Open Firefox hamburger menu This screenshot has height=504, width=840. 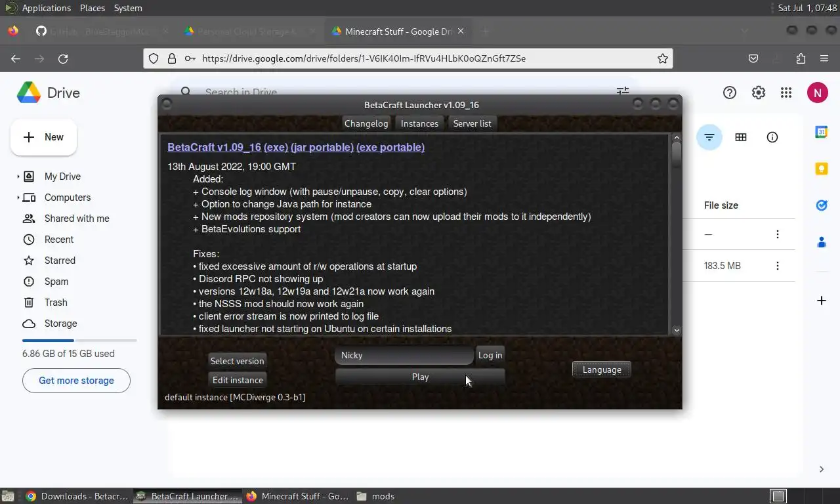(824, 58)
